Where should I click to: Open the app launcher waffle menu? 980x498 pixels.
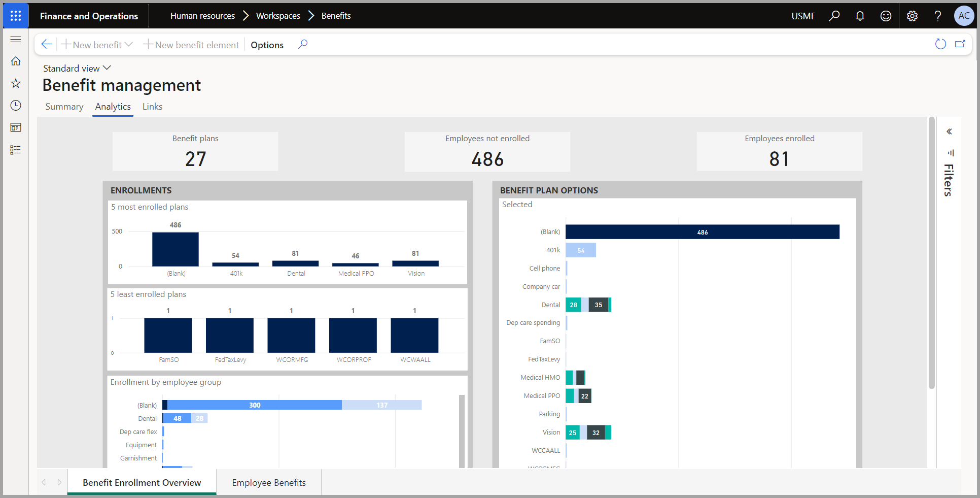pyautogui.click(x=16, y=16)
